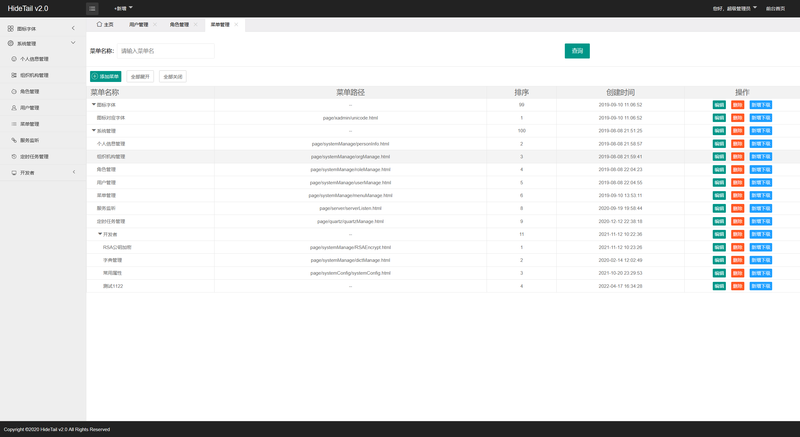Click 新增下级 for the menuManage.html row
Image resolution: width=800 pixels, height=437 pixels.
(761, 195)
